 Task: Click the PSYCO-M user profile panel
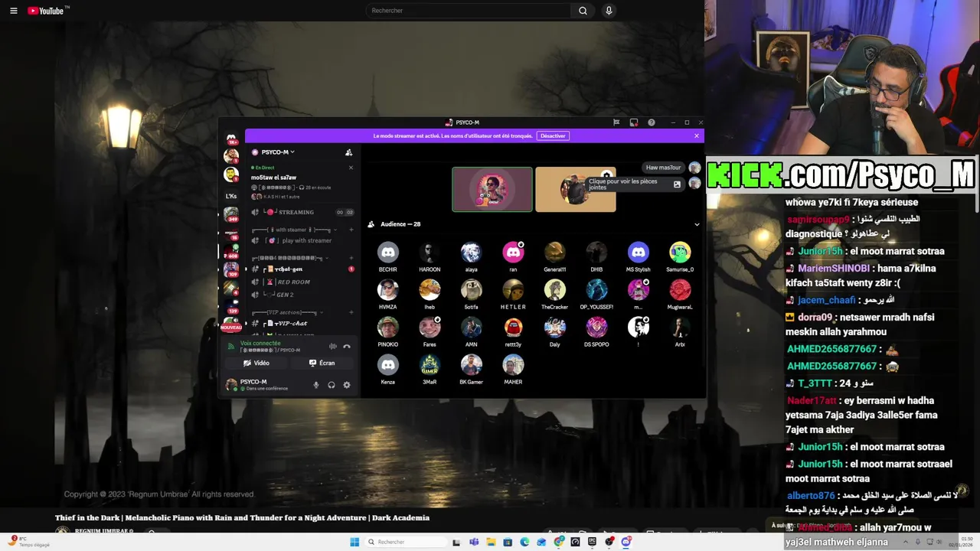click(x=266, y=384)
